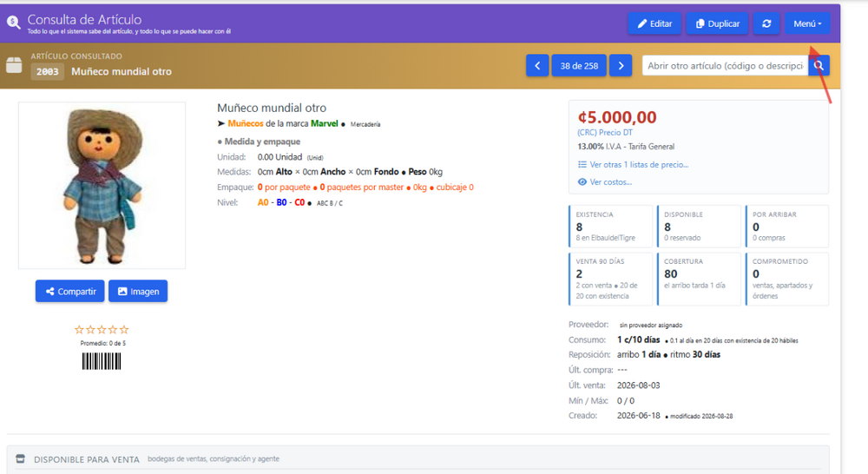This screenshot has height=474, width=868.
Task: Refresh the article with the reload icon
Action: point(766,23)
